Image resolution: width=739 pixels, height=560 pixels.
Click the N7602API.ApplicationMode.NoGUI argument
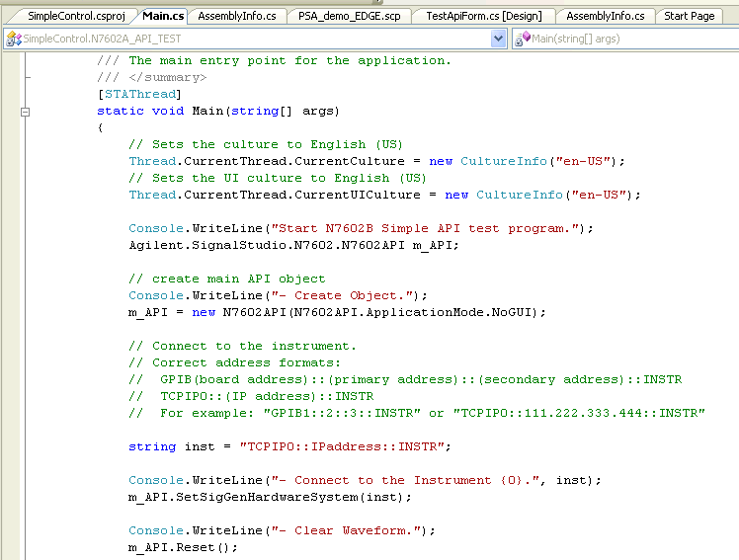413,313
